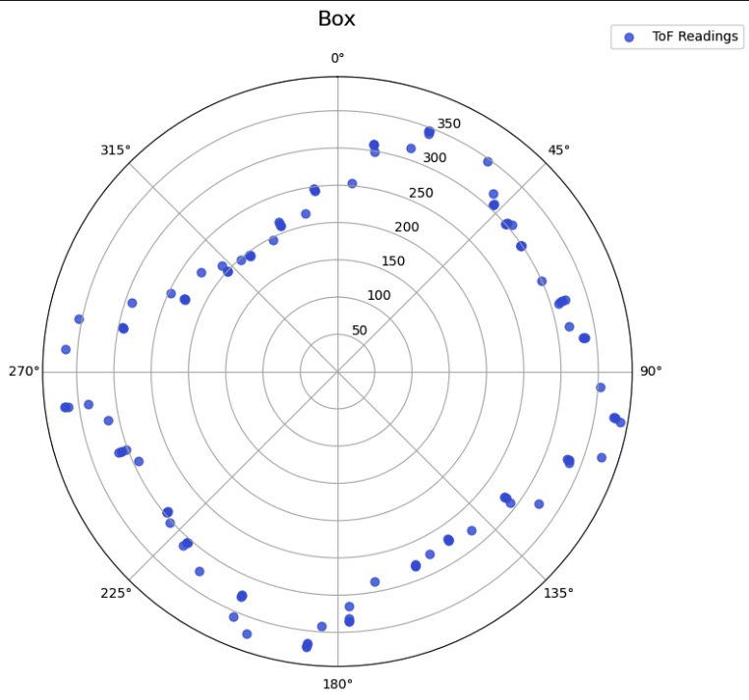Click the radial tick label 150
The height and width of the screenshot is (700, 749).
click(x=393, y=261)
